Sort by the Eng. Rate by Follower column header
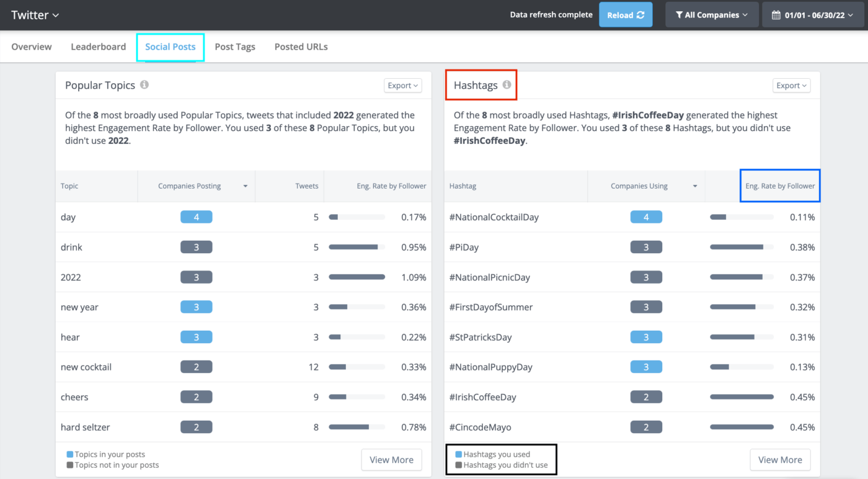Screen dimensions: 868x479 pos(780,186)
